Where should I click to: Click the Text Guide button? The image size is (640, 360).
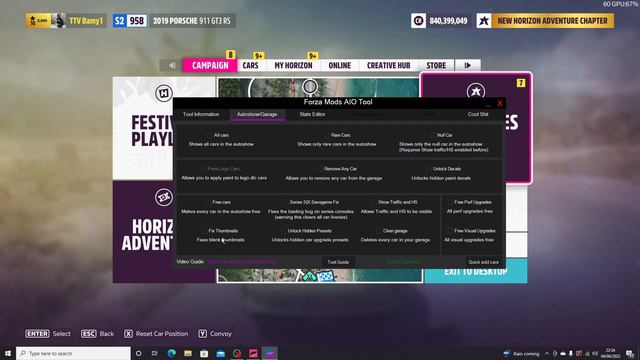338,262
